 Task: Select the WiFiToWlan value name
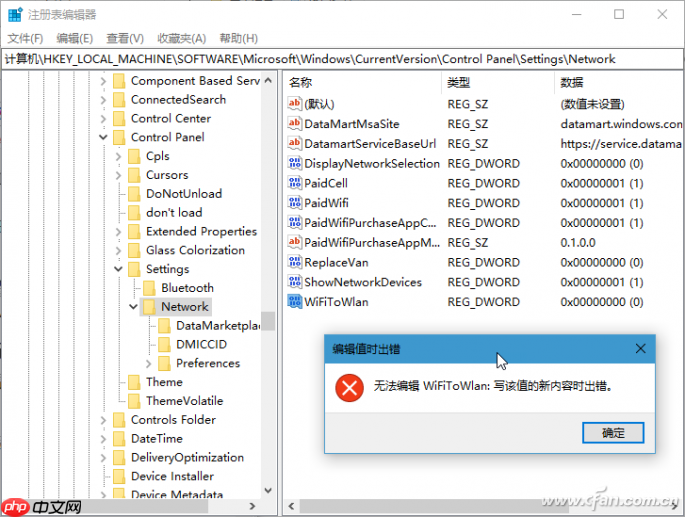[x=336, y=302]
